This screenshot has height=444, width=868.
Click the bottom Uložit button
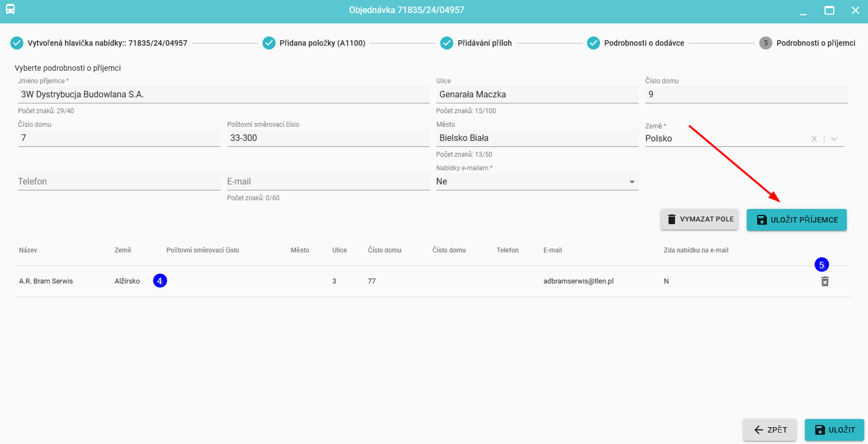coord(834,430)
